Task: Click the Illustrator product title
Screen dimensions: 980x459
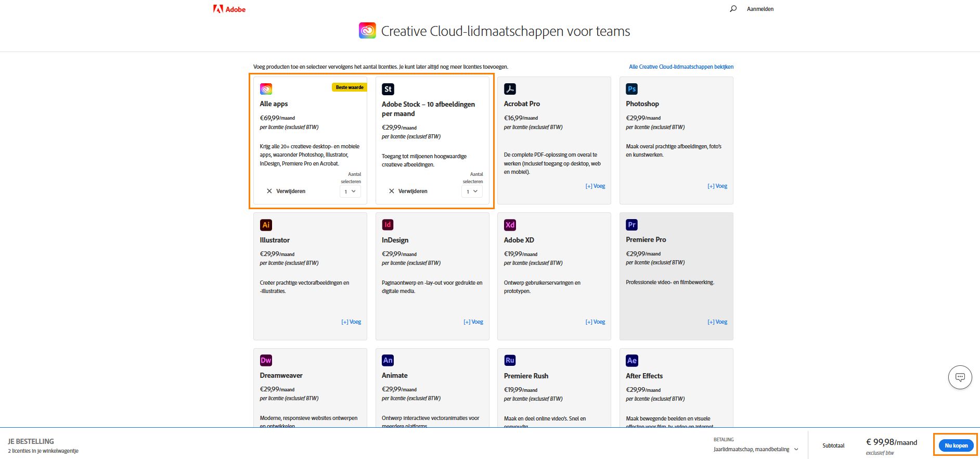Action: pyautogui.click(x=275, y=240)
